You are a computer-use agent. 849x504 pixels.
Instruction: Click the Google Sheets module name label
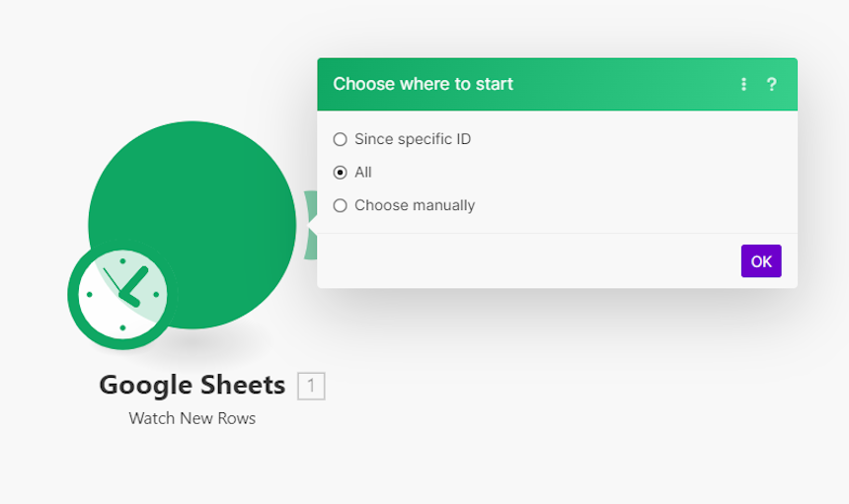pos(193,386)
